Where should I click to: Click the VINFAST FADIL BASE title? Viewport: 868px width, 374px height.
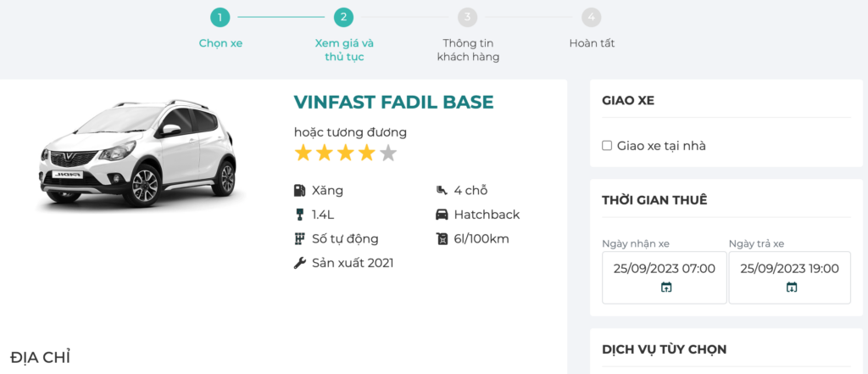click(x=393, y=103)
